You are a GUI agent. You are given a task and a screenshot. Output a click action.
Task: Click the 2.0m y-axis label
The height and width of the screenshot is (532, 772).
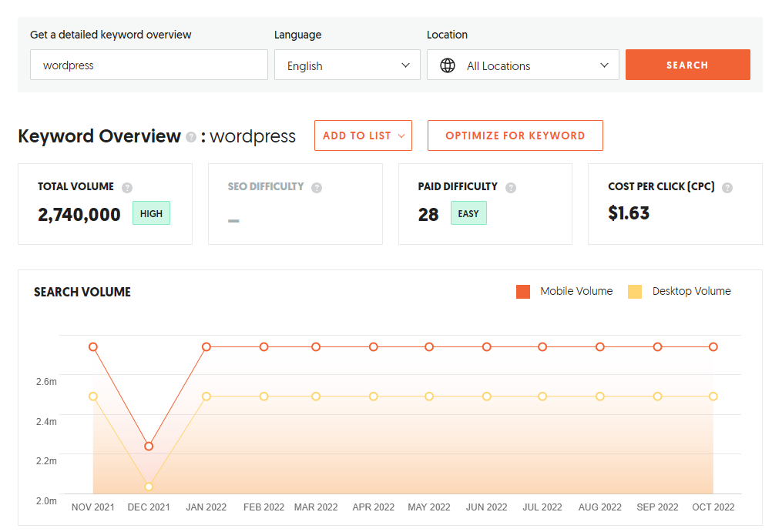(x=46, y=500)
